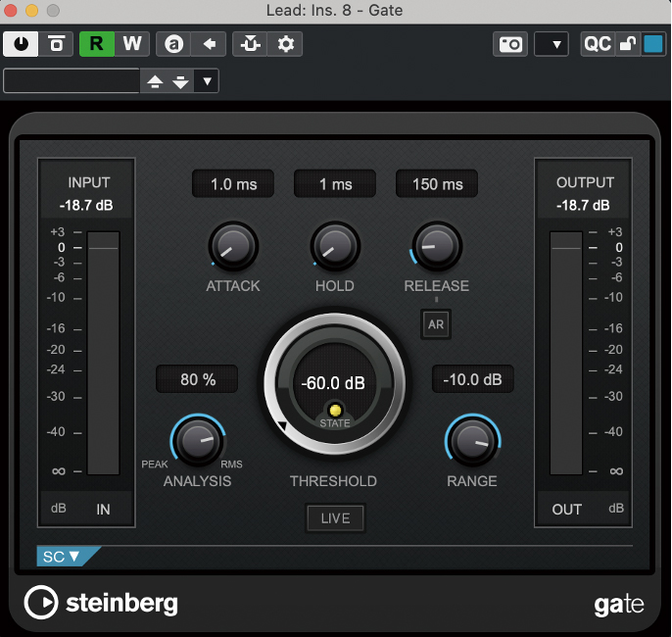Click the input level meter bar
672x637 pixels.
(103, 353)
